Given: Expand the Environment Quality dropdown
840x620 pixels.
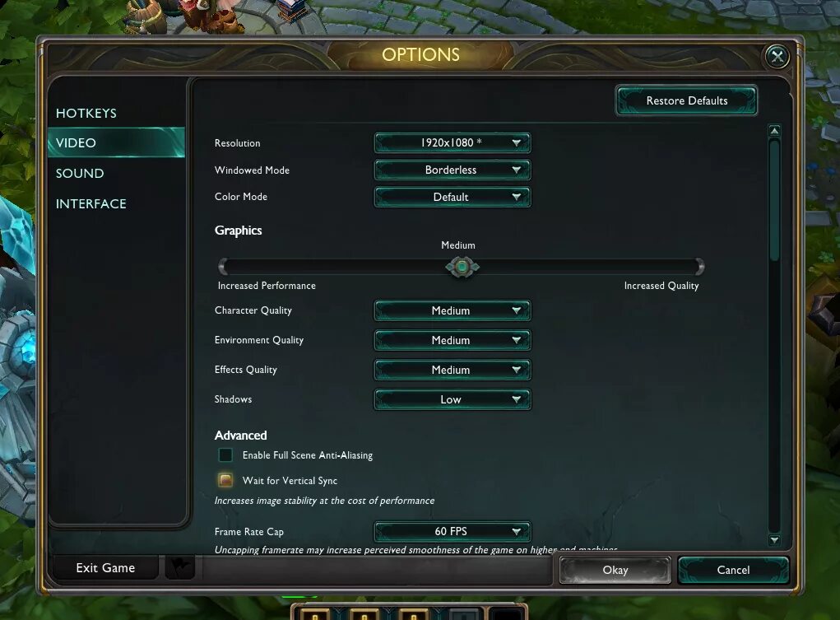Looking at the screenshot, I should (452, 340).
